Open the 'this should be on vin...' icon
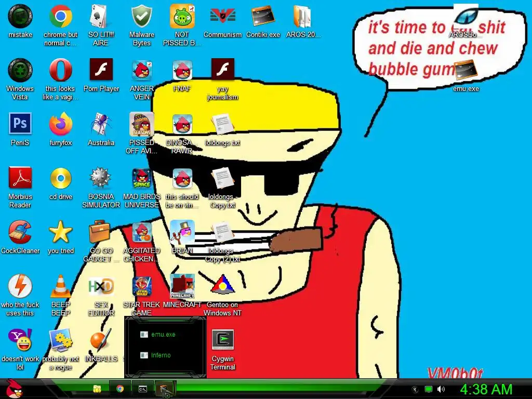 coord(182,179)
